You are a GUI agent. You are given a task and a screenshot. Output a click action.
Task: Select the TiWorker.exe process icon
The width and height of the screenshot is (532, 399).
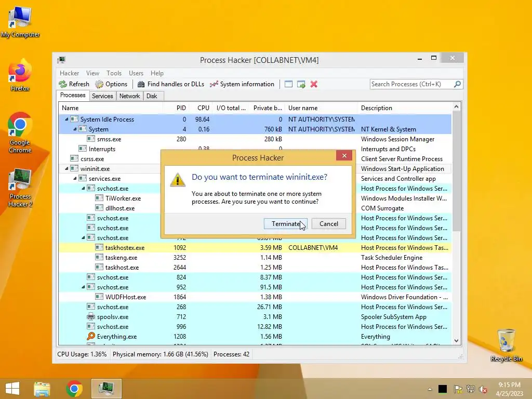[x=99, y=198]
